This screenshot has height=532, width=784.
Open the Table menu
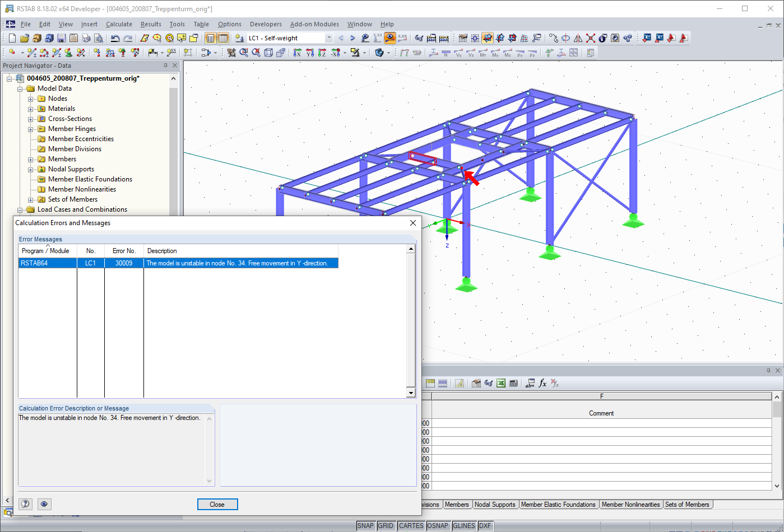point(201,24)
